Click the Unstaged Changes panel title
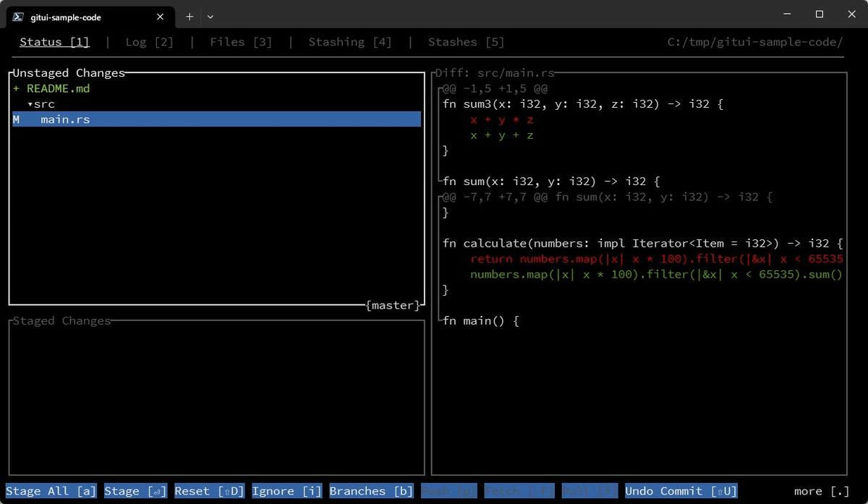 [x=69, y=73]
